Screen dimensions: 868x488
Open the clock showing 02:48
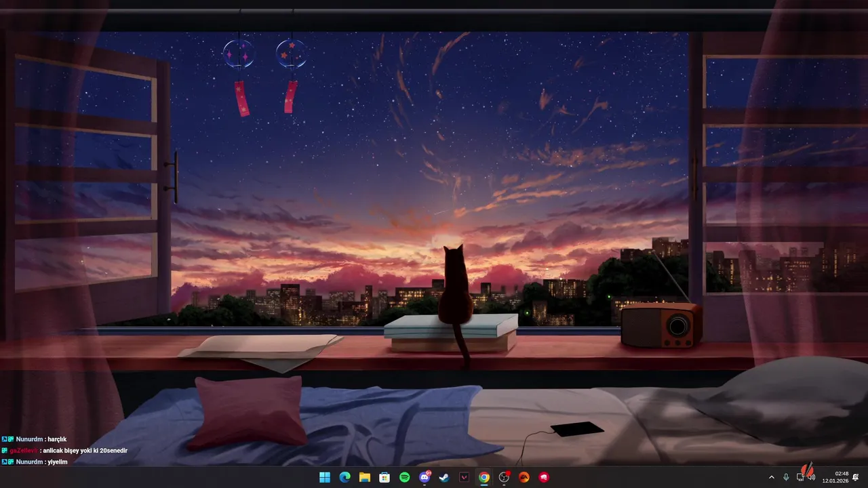tap(835, 477)
